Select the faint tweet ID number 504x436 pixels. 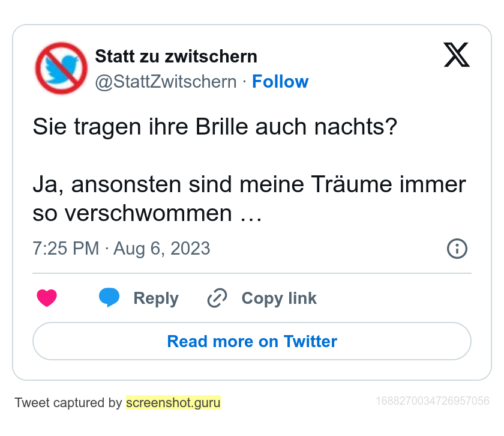[433, 401]
